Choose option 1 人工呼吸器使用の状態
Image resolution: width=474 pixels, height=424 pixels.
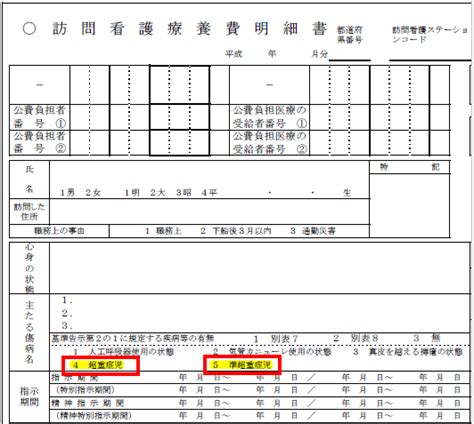coord(124,352)
